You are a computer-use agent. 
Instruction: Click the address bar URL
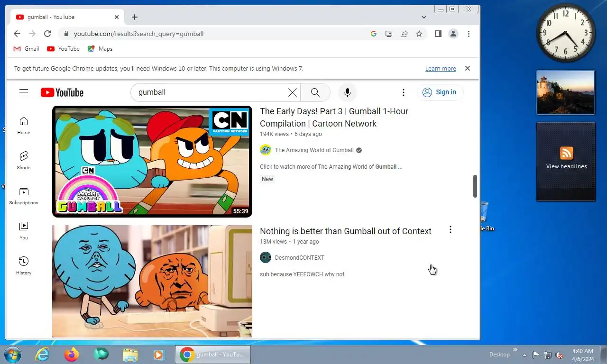pos(138,34)
